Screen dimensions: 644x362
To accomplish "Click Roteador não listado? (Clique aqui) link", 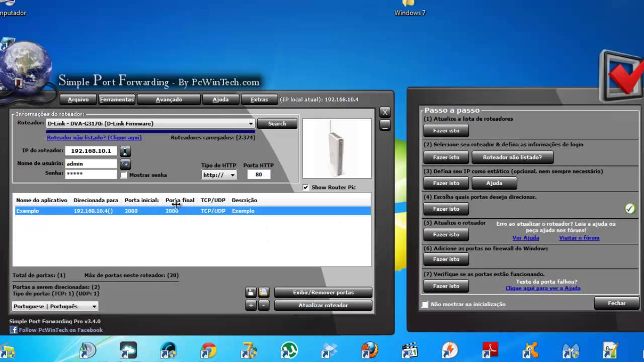I will 94,137.
